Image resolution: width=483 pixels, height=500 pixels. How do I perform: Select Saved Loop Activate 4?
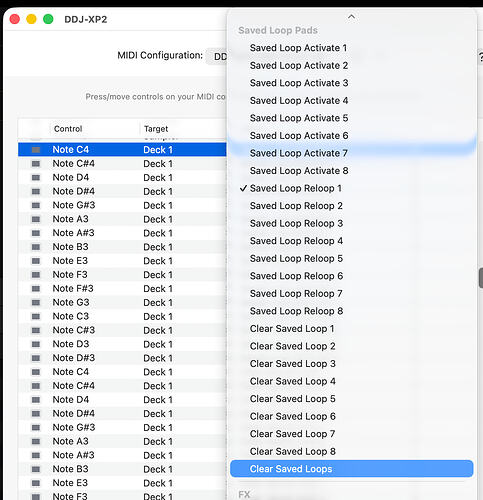tap(351, 100)
